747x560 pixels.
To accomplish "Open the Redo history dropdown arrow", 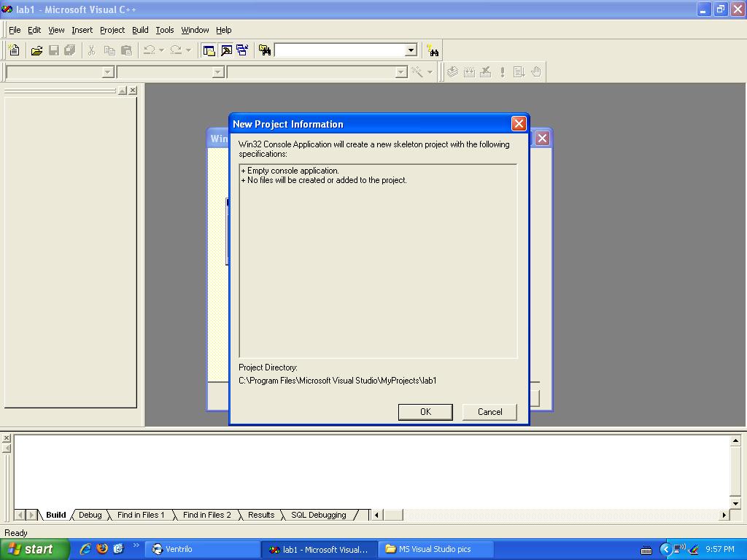I will (x=188, y=50).
